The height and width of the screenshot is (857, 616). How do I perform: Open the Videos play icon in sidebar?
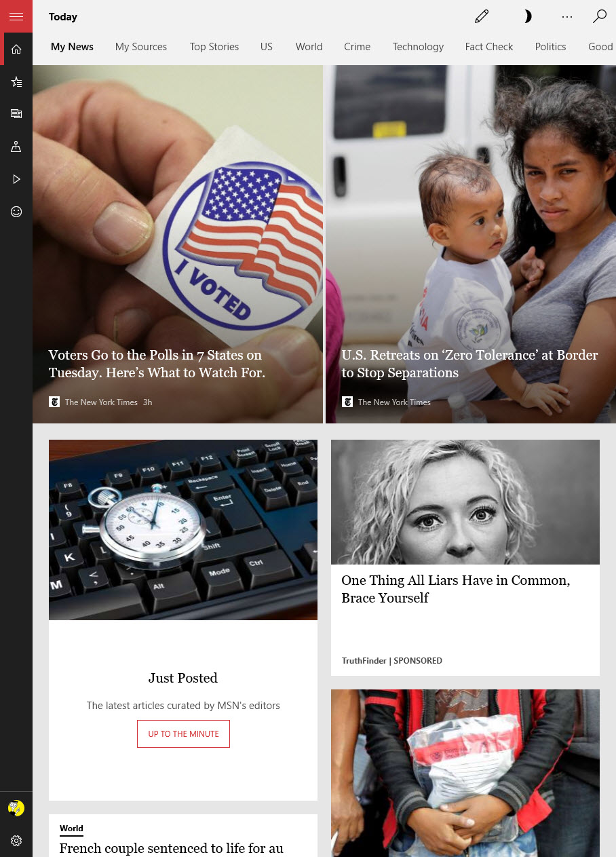coord(16,179)
